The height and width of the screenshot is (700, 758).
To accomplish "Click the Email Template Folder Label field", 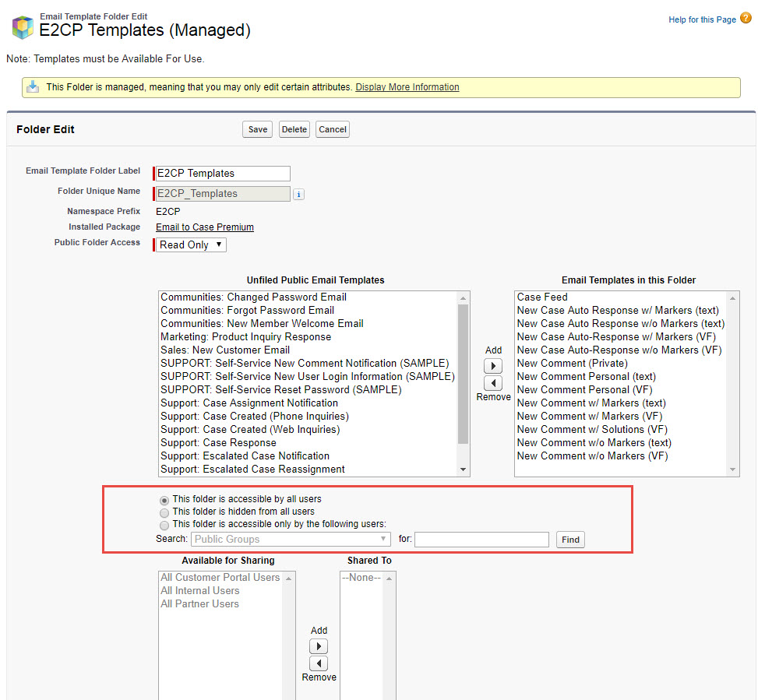I will click(x=223, y=174).
